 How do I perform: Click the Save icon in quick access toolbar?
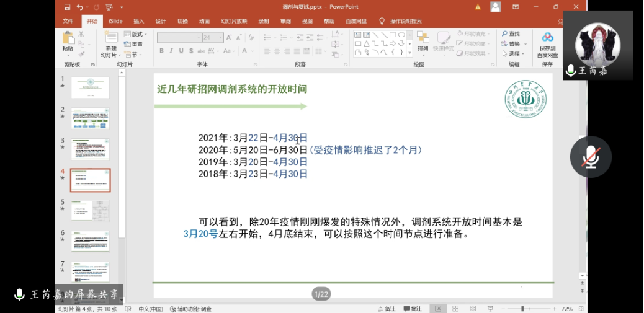(x=68, y=7)
